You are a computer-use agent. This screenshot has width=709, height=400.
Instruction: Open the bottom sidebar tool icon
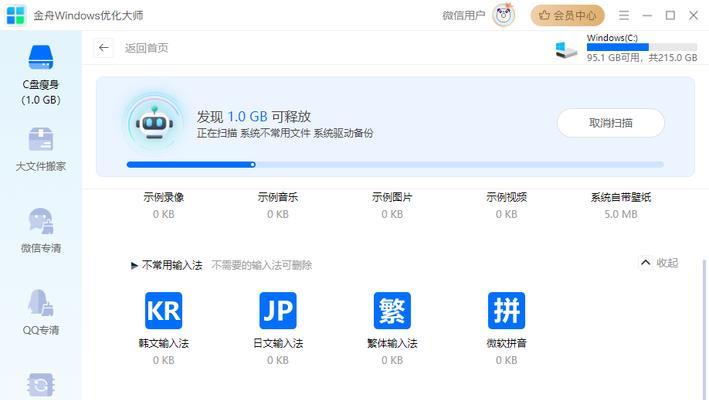click(x=41, y=386)
